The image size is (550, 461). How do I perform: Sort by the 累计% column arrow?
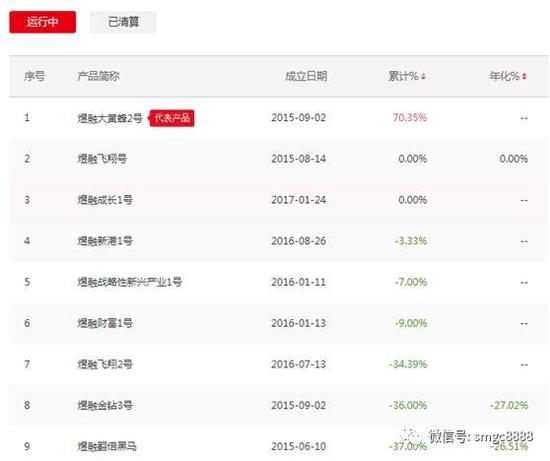click(x=423, y=76)
